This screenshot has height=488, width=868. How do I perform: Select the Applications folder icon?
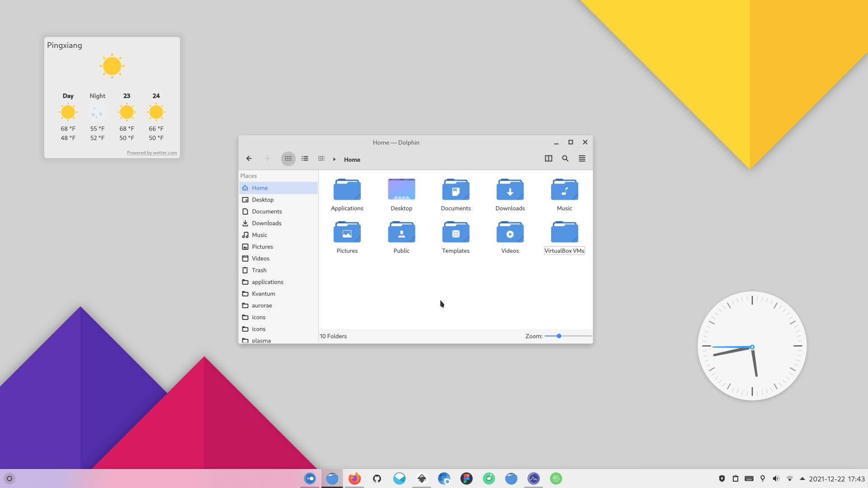coord(347,189)
